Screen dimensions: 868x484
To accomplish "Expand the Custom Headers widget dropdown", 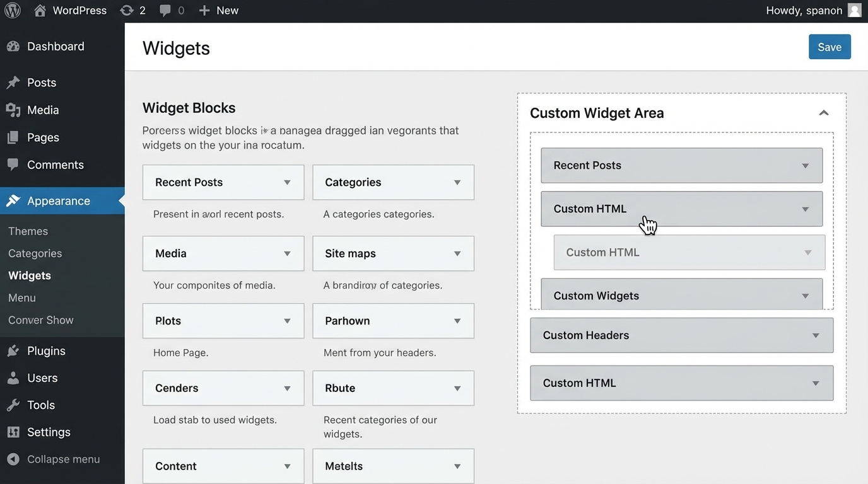I will 816,335.
